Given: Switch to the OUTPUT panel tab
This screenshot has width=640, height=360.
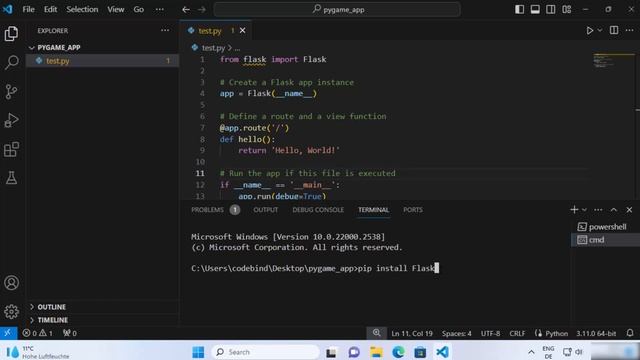Looking at the screenshot, I should coord(266,210).
